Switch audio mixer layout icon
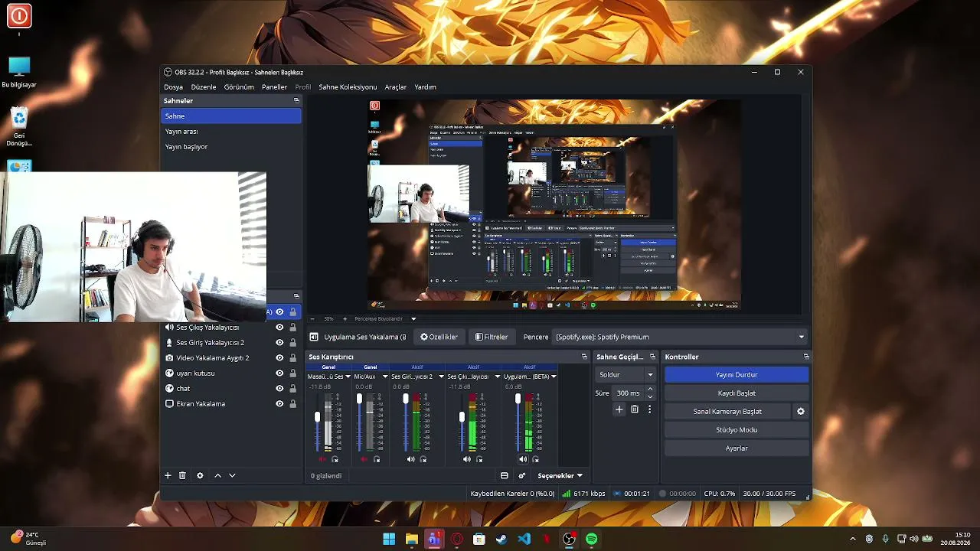This screenshot has width=980, height=551. (x=505, y=475)
